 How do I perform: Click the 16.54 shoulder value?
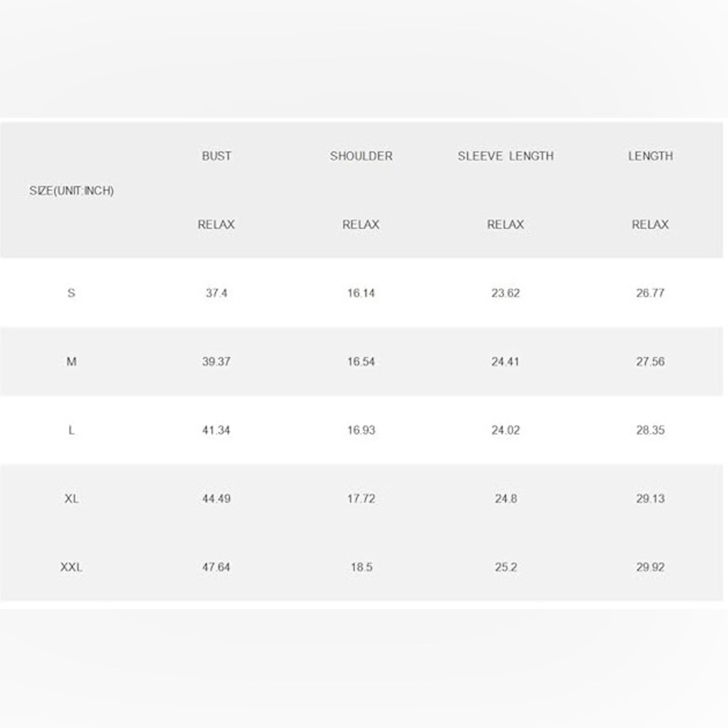click(x=361, y=361)
